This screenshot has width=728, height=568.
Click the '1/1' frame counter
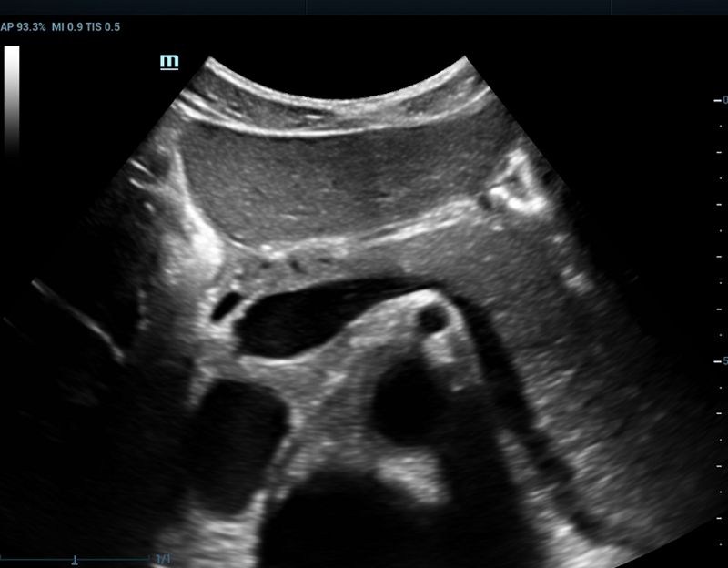point(164,559)
